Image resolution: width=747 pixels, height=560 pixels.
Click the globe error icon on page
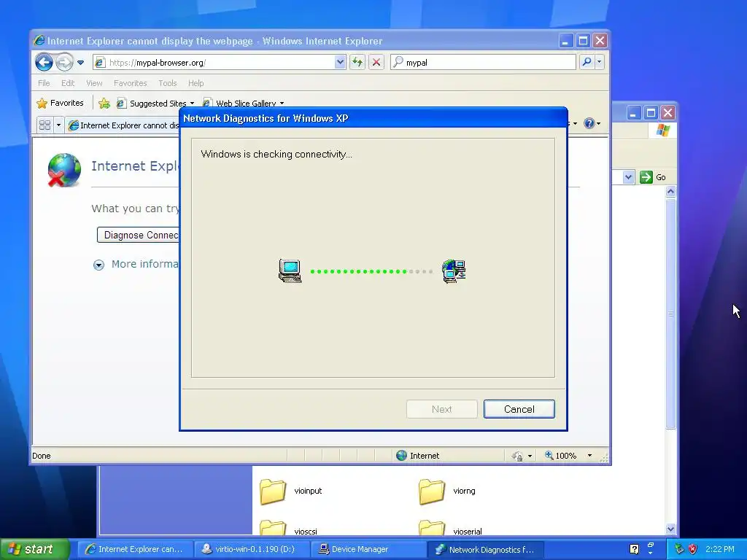(x=64, y=169)
